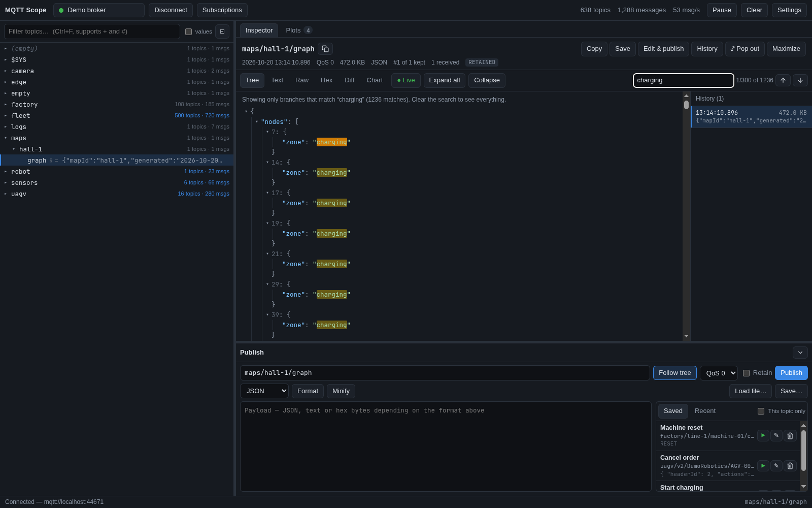Open the Diff view tab
Screen dimensions: 812x508
click(x=350, y=80)
